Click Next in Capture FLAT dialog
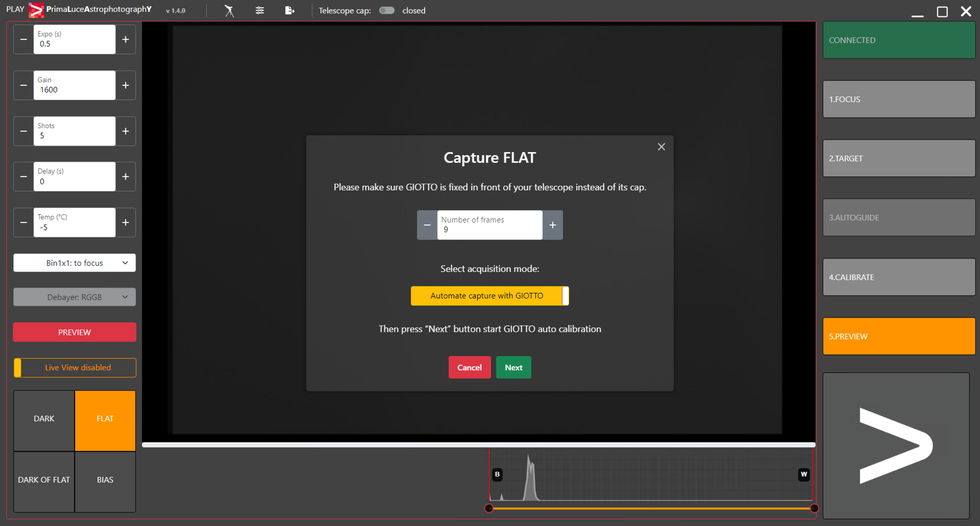Viewport: 980px width, 526px height. (513, 367)
